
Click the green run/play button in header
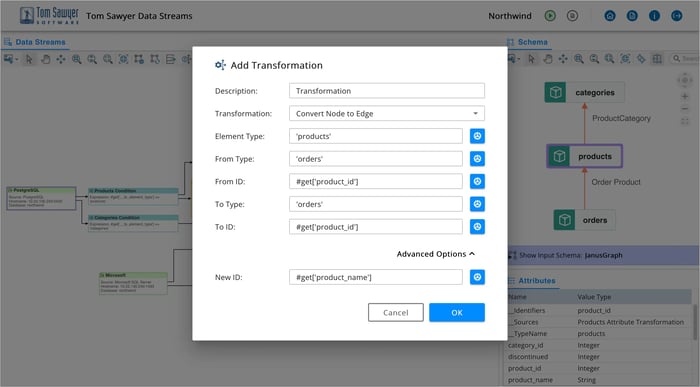tap(550, 16)
